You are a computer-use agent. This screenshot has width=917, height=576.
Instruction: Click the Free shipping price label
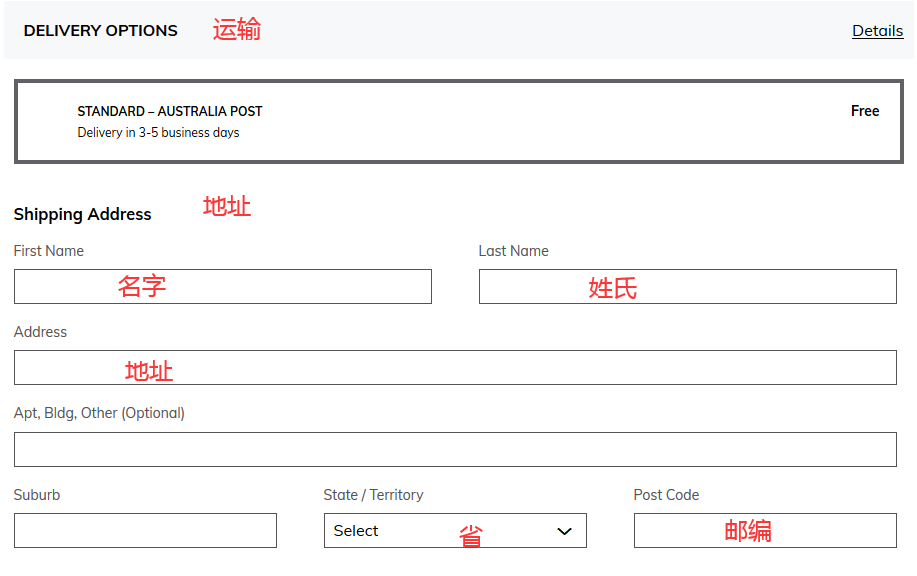[x=865, y=111]
